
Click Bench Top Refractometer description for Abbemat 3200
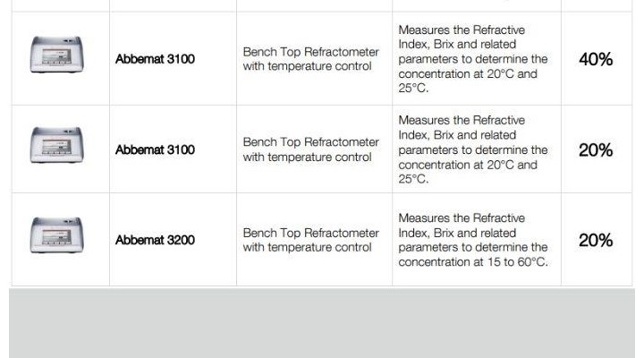click(x=310, y=233)
